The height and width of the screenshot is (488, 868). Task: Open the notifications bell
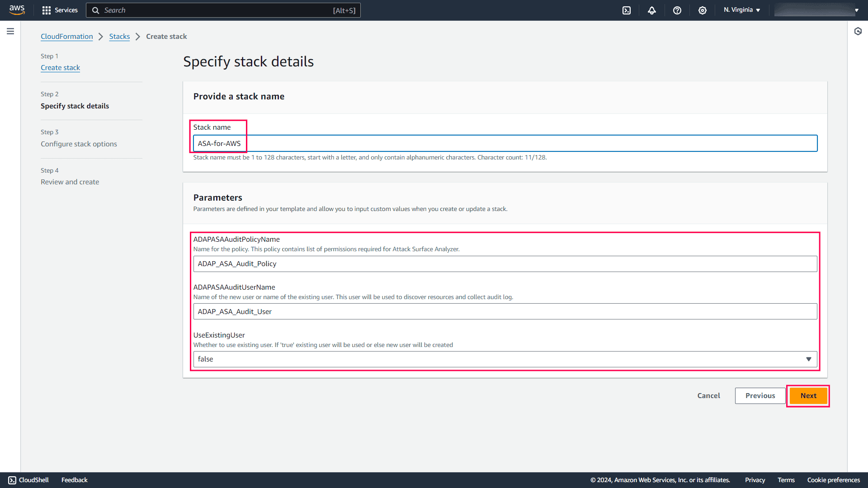click(651, 10)
